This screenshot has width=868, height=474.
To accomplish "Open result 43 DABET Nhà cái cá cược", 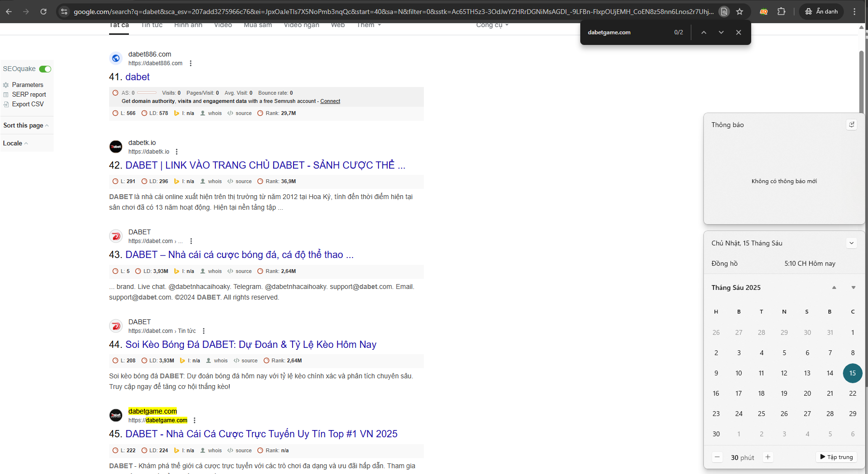I will [239, 255].
